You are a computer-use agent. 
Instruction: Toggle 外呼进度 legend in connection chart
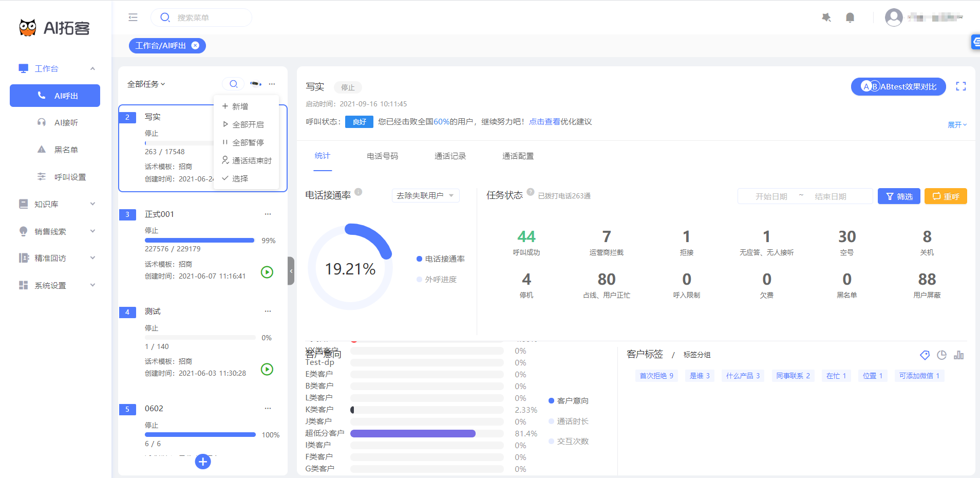[x=437, y=280]
